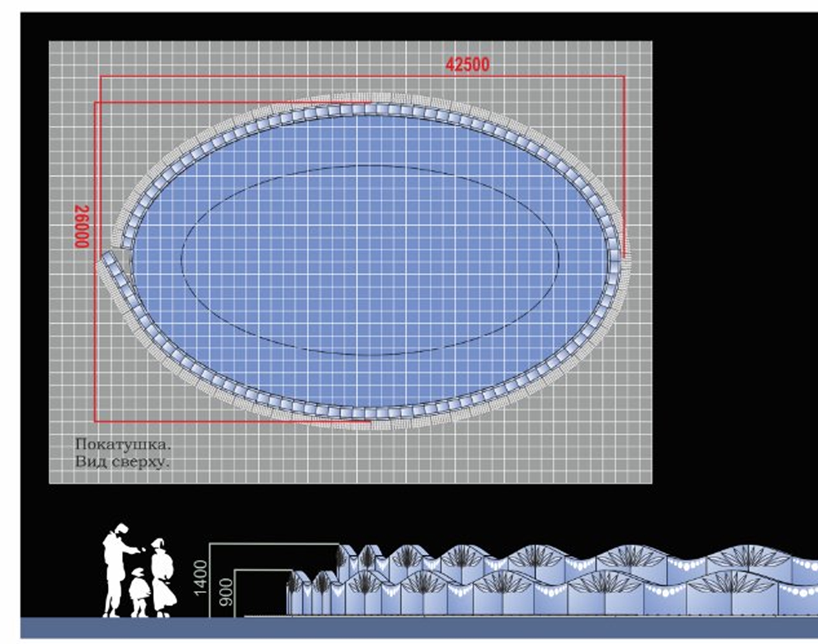Image resolution: width=818 pixels, height=644 pixels.
Task: Click the wavy two-tier wall elevation drawing
Action: [549, 580]
